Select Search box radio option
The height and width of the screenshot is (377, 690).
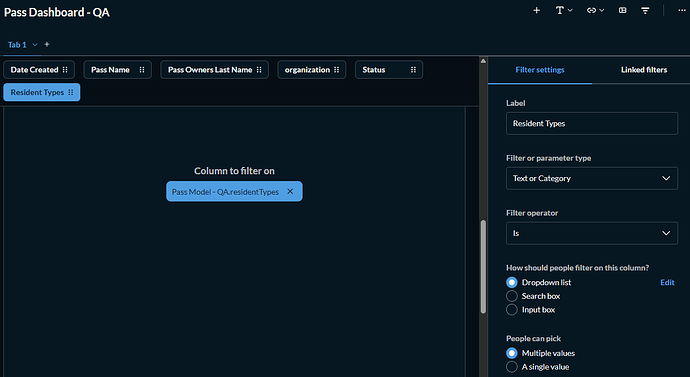tap(511, 296)
